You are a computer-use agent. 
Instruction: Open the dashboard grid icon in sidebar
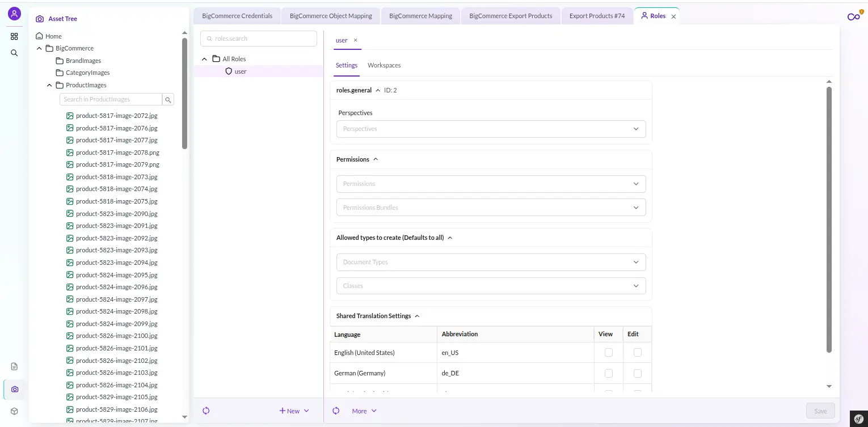14,36
